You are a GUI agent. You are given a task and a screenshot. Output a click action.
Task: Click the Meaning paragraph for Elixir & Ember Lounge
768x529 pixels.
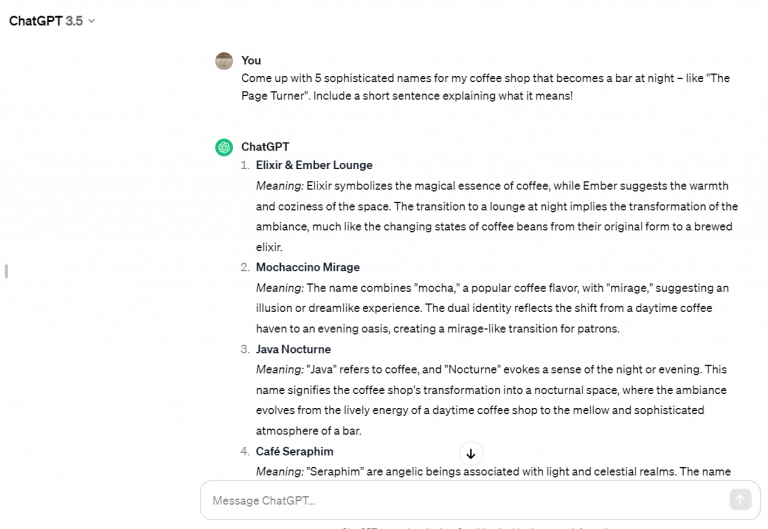(497, 216)
